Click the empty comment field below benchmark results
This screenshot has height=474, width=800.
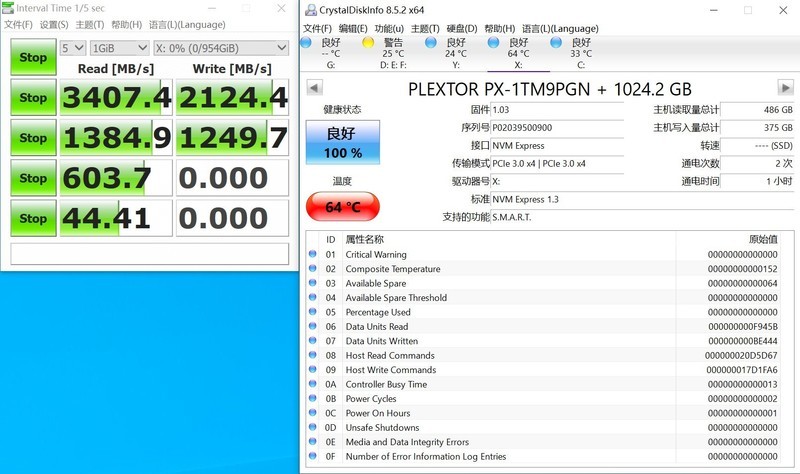(x=149, y=254)
